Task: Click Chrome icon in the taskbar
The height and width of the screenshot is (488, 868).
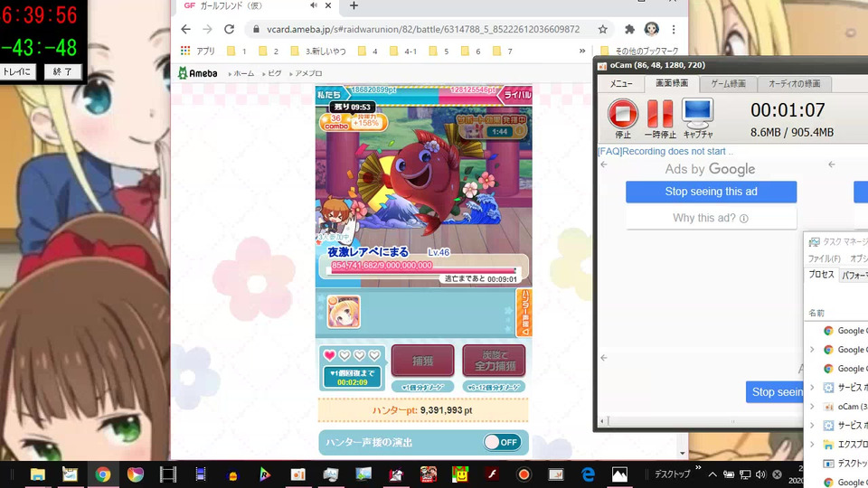Action: pos(103,474)
